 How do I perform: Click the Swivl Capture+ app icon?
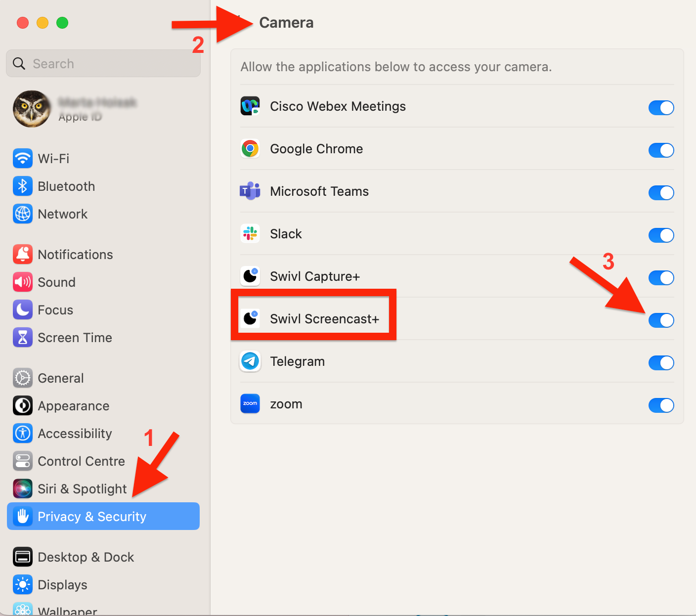pos(250,276)
